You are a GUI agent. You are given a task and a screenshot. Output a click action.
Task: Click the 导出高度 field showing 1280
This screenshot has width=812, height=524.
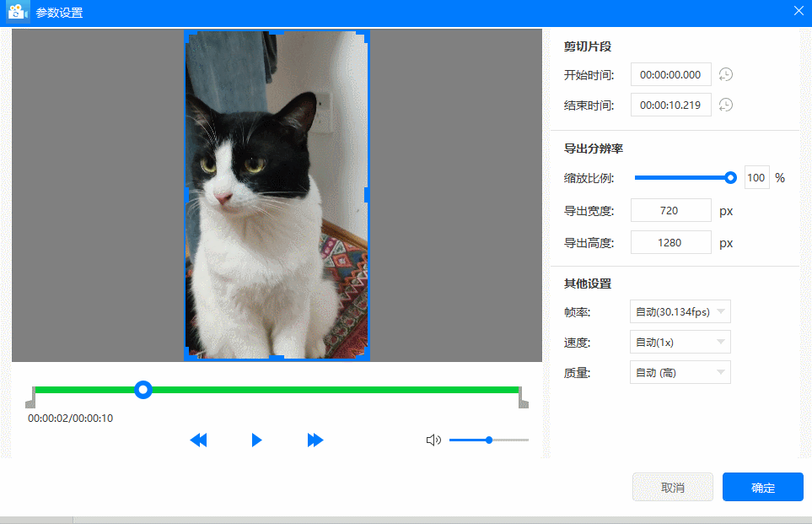click(x=670, y=242)
